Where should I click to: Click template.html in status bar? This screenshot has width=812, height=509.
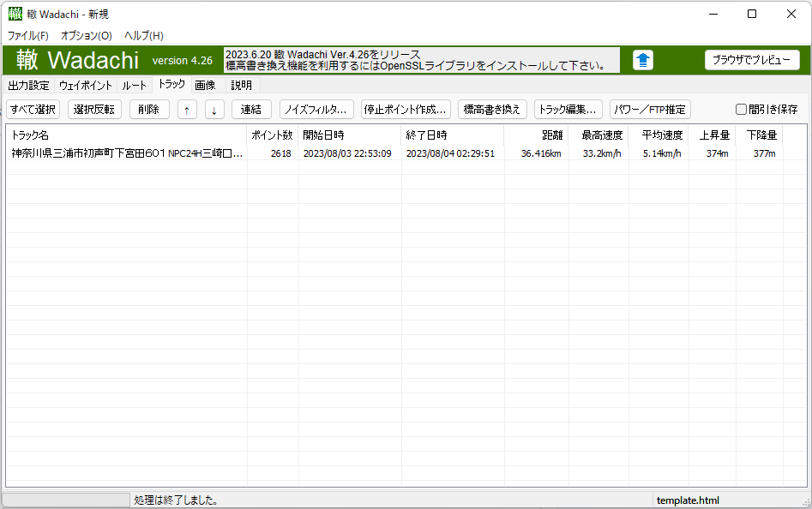tap(688, 500)
